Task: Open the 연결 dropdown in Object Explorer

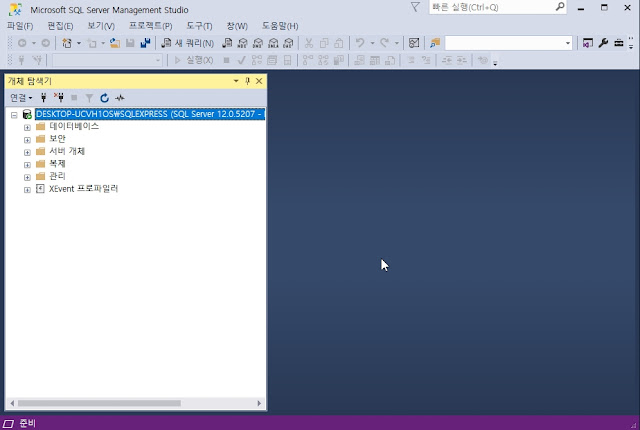Action: coord(21,98)
